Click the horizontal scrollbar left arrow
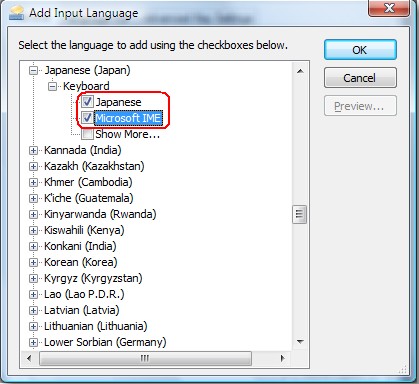This screenshot has width=419, height=384. 29,359
